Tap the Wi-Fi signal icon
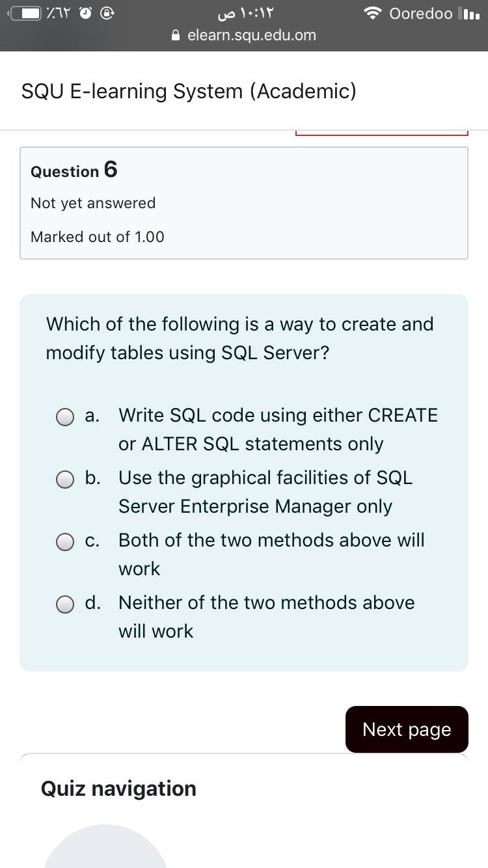Screen dimensions: 488x868 [x=373, y=14]
